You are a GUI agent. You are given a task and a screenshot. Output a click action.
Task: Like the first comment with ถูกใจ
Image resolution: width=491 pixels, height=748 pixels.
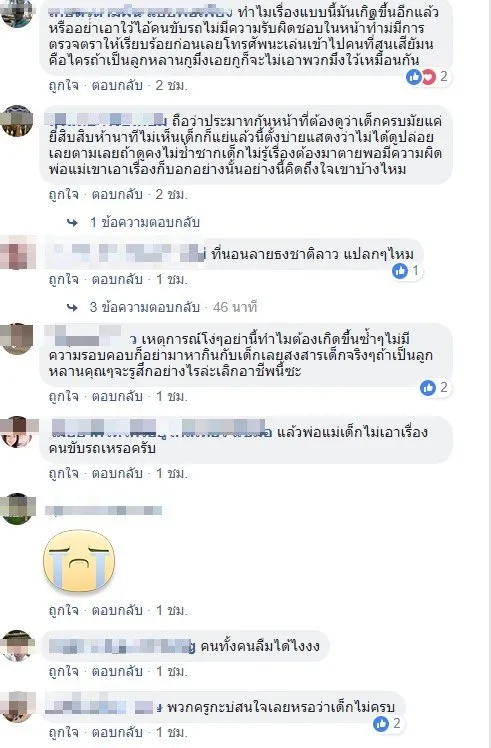pos(63,86)
